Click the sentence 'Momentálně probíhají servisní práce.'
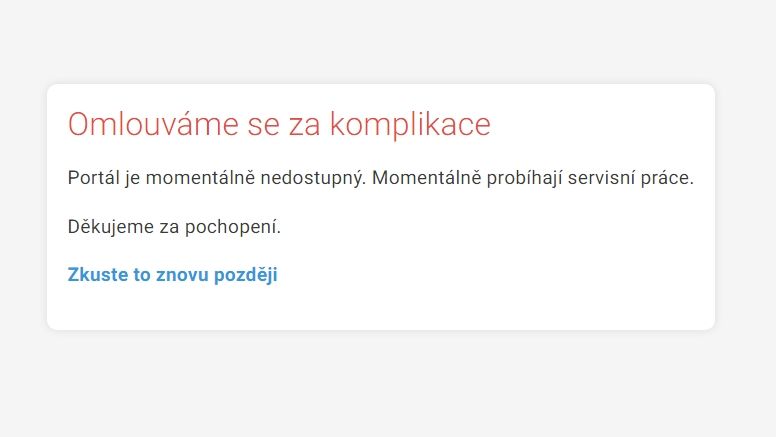The width and height of the screenshot is (776, 437). pos(533,178)
